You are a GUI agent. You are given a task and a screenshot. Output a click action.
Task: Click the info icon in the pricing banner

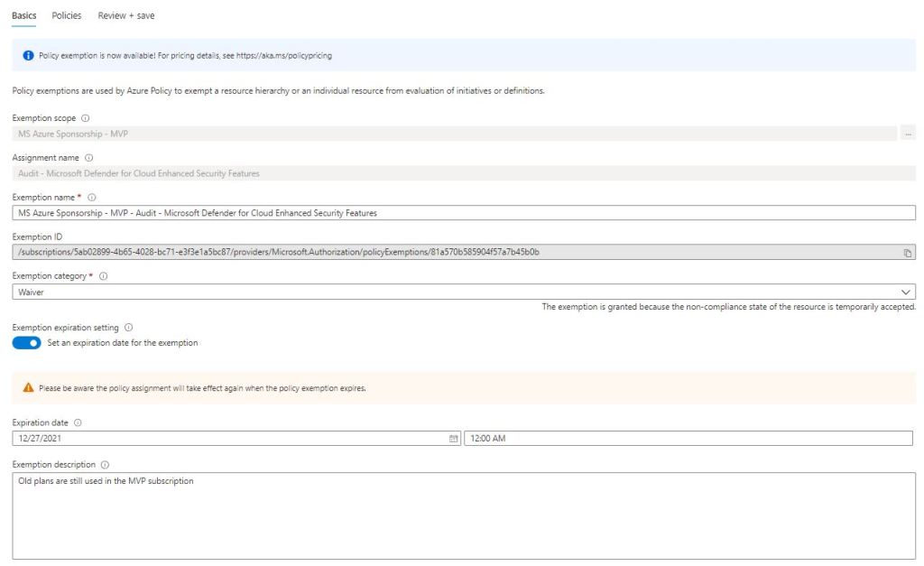coord(26,55)
